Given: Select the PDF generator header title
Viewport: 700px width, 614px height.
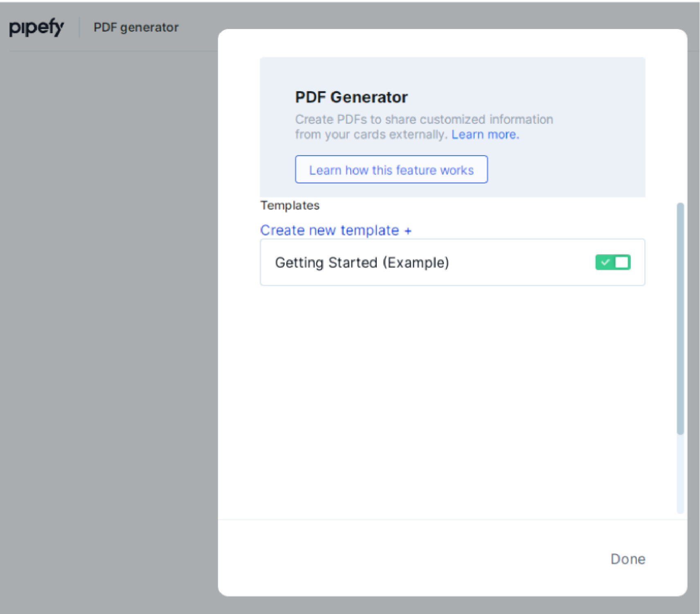Looking at the screenshot, I should (x=136, y=27).
